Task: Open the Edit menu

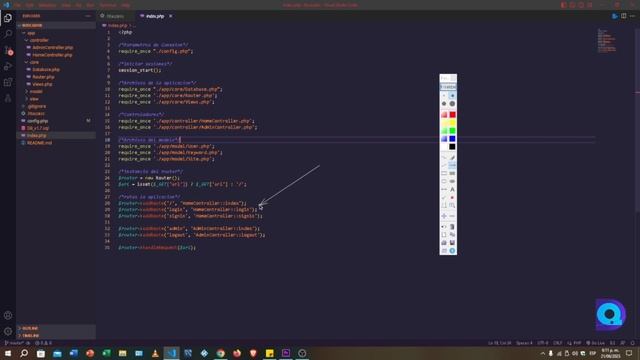Action: [x=29, y=5]
